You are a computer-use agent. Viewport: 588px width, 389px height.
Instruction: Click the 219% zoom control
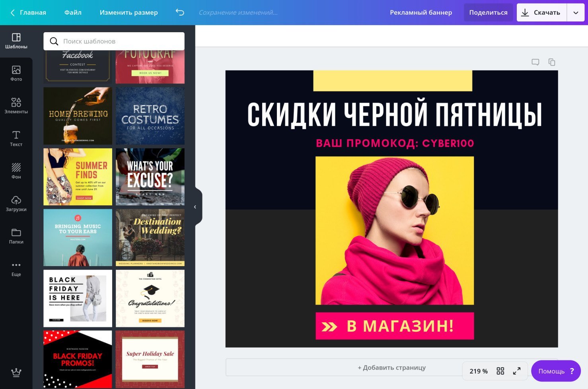[x=478, y=371]
